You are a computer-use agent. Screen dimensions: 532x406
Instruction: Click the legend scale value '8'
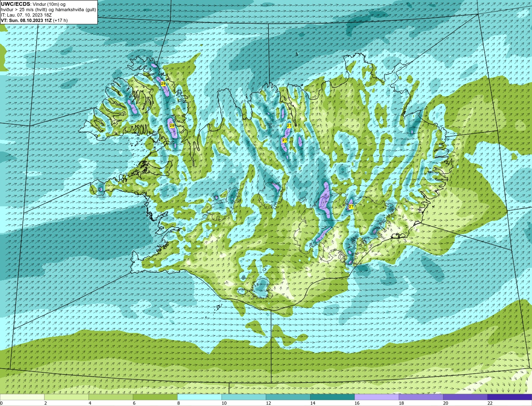coord(179,403)
